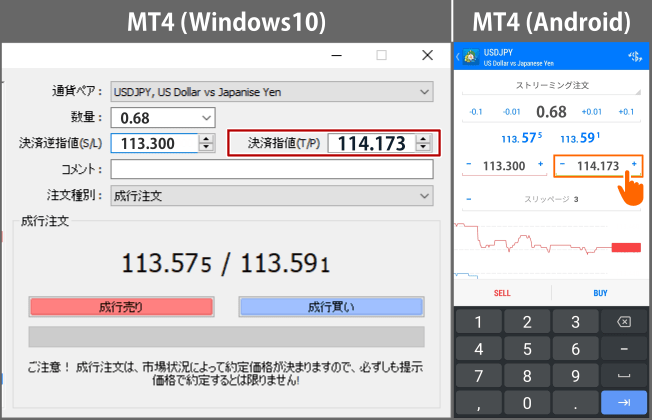Click the take profit field showing 114.173 in Windows MT4
The width and height of the screenshot is (652, 420).
[x=371, y=143]
